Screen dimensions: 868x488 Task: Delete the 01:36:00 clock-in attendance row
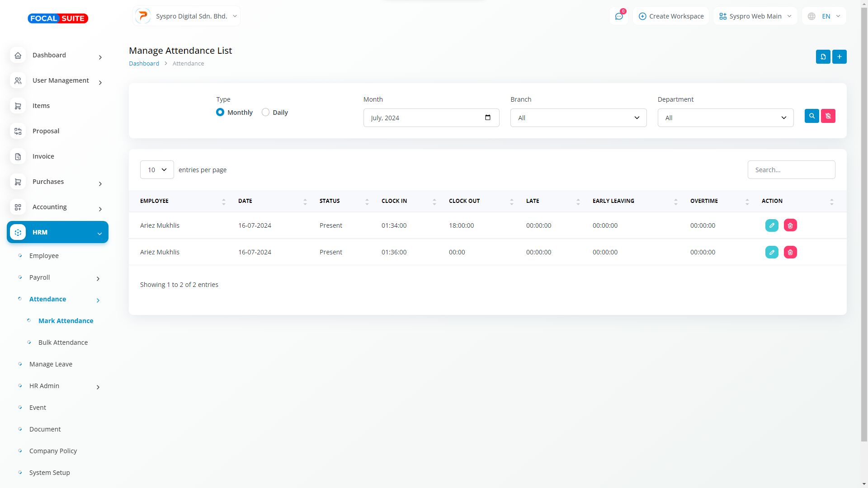(x=790, y=252)
